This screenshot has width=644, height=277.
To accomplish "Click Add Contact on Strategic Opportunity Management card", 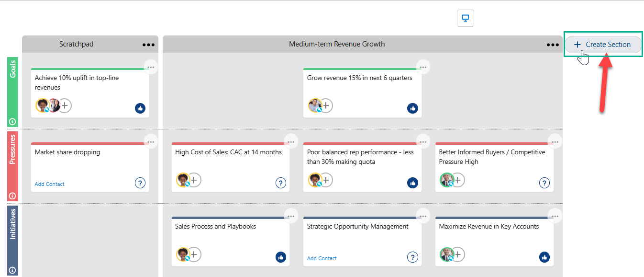I will pyautogui.click(x=322, y=258).
